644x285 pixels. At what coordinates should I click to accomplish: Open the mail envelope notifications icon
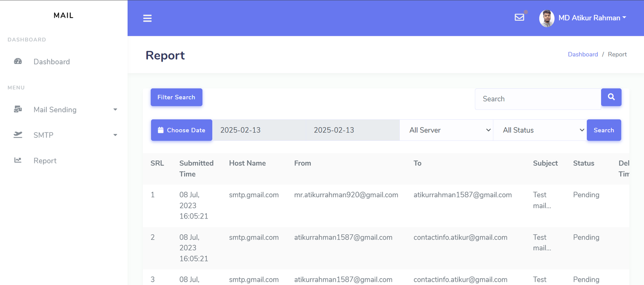(x=519, y=17)
